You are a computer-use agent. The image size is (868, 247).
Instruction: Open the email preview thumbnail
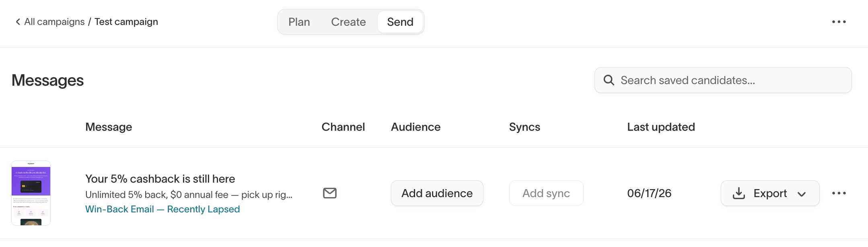[31, 193]
